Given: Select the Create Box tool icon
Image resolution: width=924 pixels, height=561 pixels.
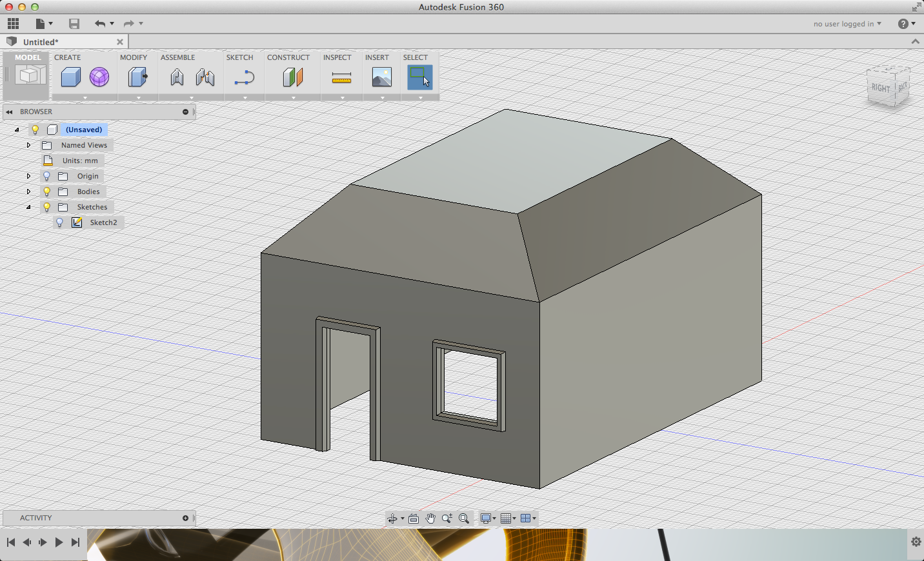Looking at the screenshot, I should click(70, 77).
